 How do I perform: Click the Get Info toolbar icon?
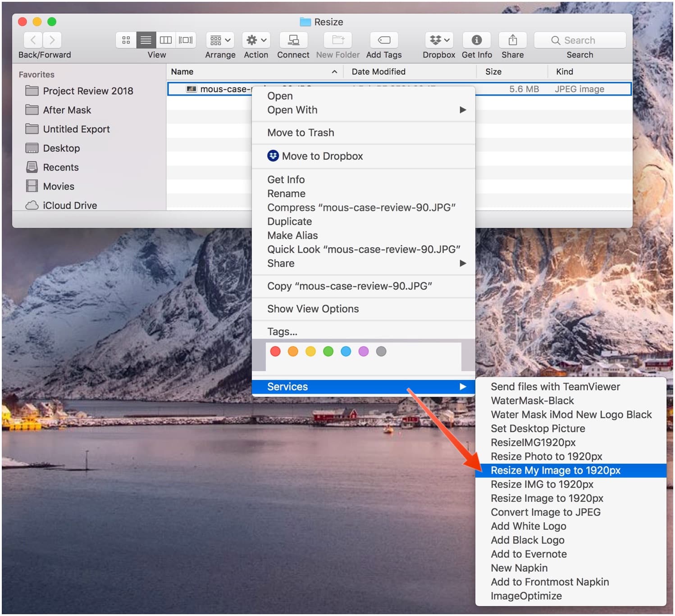coord(476,40)
